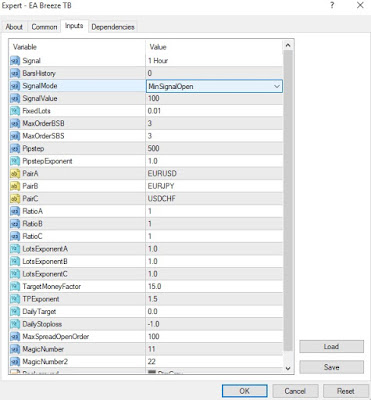Click the MaxOrderSBS row icon

pos(15,136)
